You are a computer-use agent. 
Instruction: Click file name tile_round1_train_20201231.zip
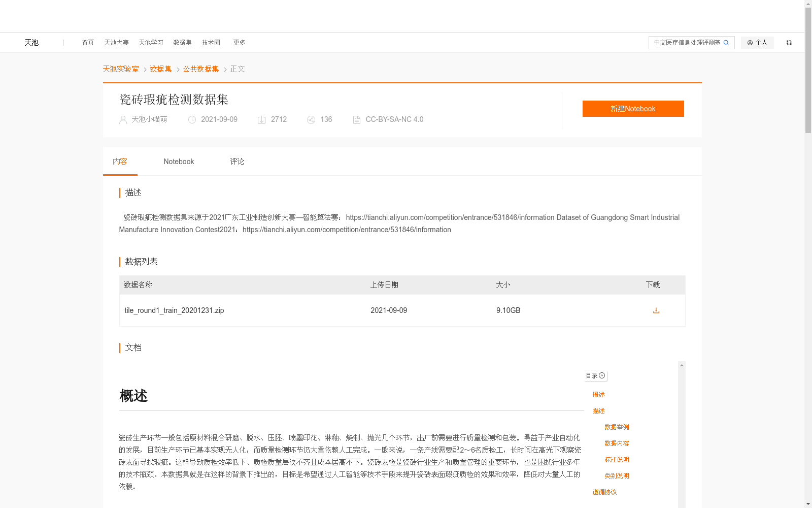coord(174,310)
